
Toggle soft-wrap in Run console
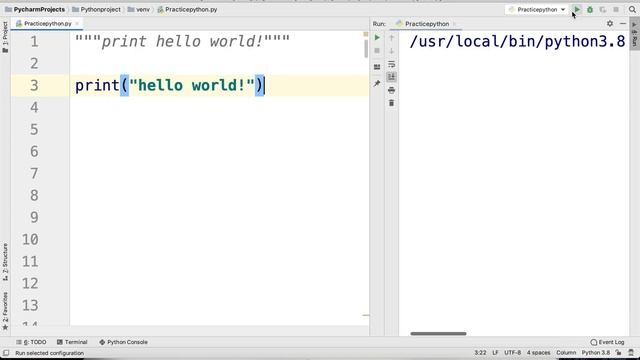[391, 64]
